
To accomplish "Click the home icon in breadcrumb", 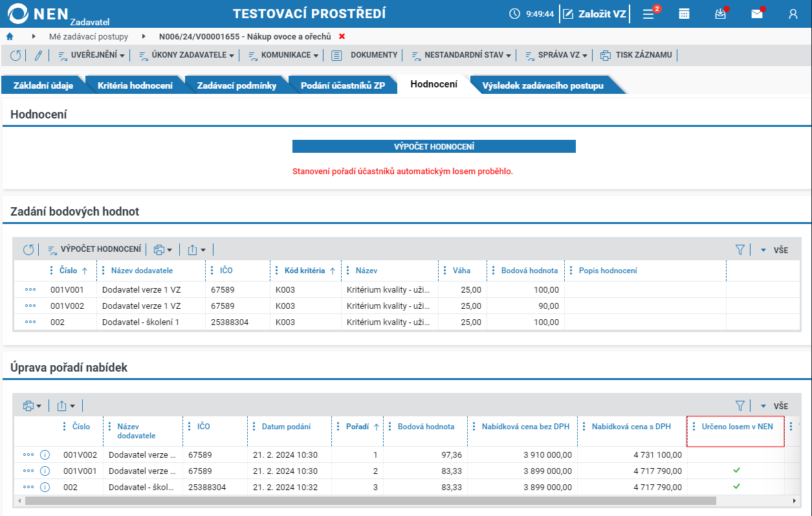I will click(x=10, y=36).
